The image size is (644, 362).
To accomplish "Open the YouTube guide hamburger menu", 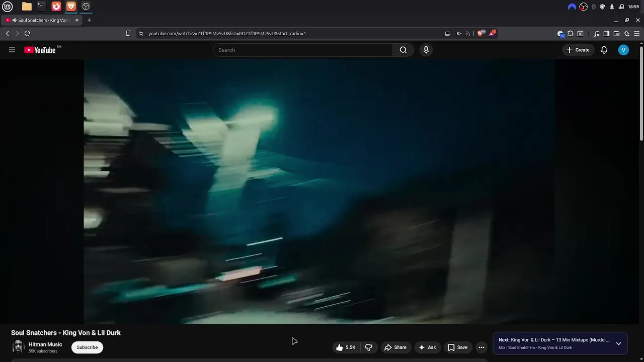I will 12,50.
